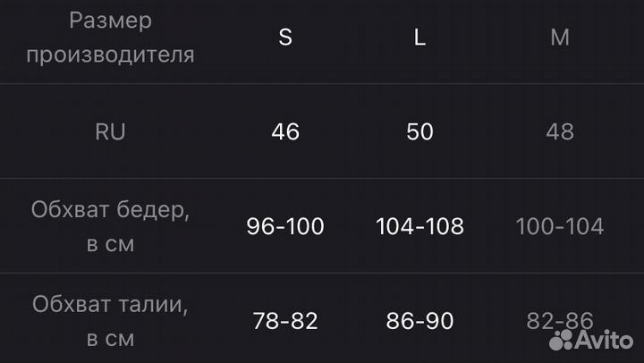Click the RU row label
644x363 pixels.
[x=110, y=132]
